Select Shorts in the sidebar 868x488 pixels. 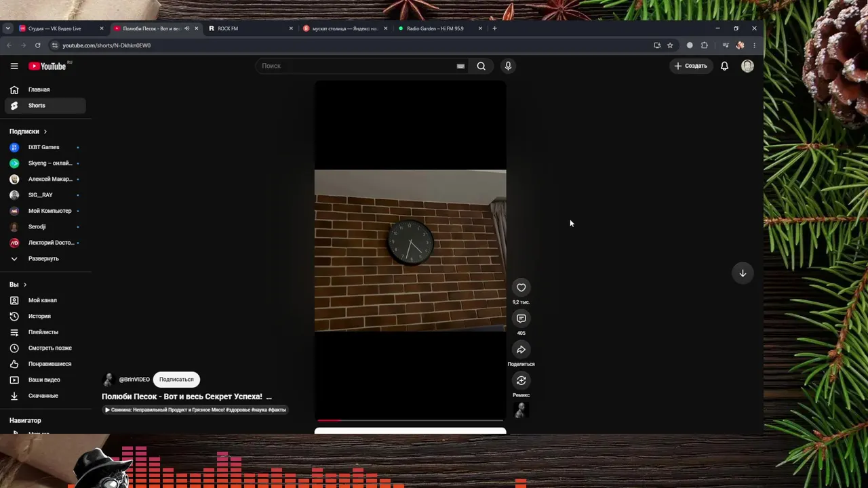coord(45,106)
